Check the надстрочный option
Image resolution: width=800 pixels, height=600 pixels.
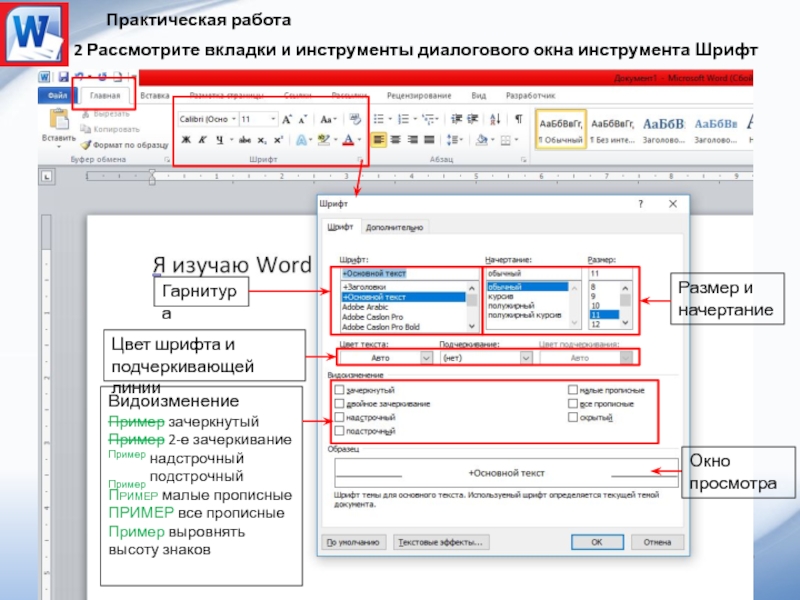pyautogui.click(x=339, y=417)
